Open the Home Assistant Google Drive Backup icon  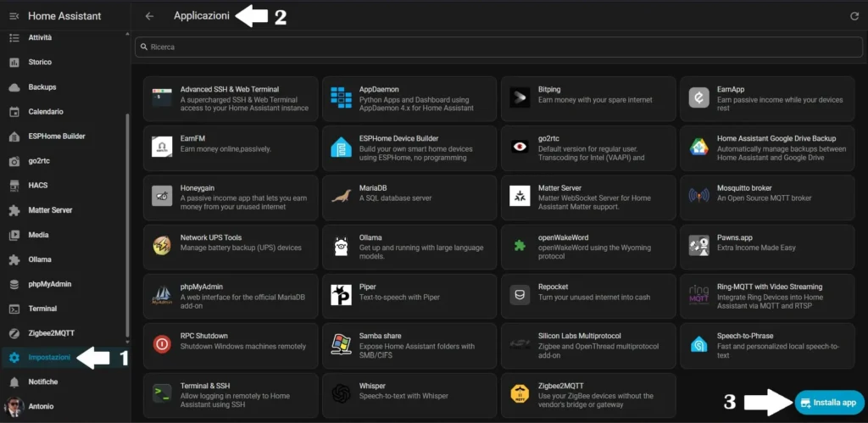(x=699, y=147)
